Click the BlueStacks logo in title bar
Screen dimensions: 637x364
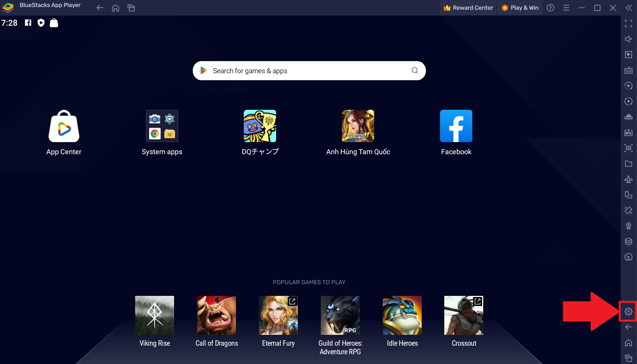[x=8, y=7]
